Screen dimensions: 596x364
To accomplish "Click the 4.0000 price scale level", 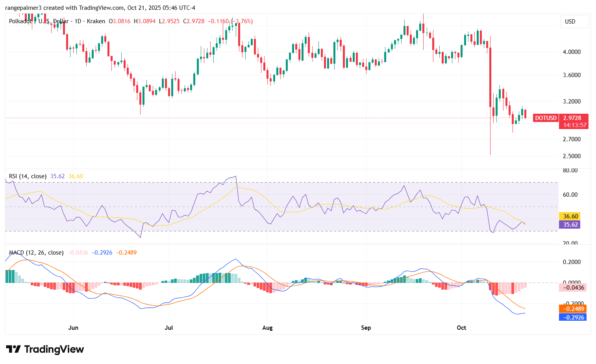I will coord(572,52).
